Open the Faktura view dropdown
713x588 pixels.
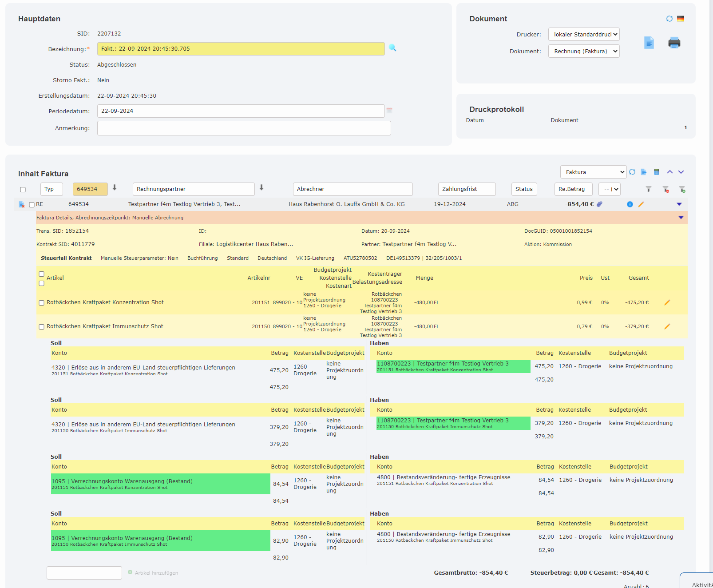(x=593, y=172)
